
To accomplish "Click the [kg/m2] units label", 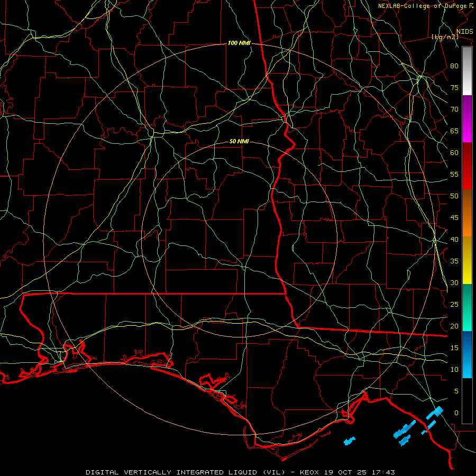I will click(445, 37).
